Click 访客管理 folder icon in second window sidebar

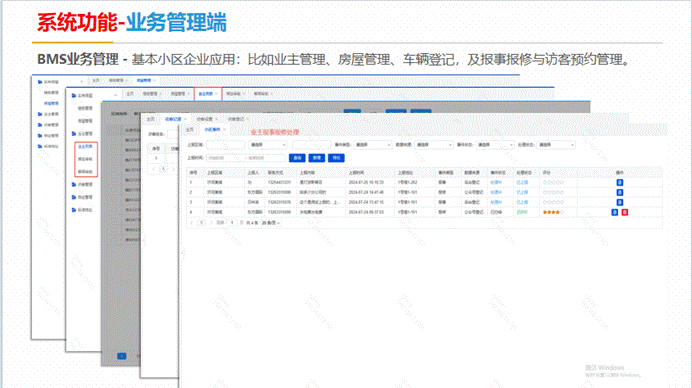(x=74, y=185)
